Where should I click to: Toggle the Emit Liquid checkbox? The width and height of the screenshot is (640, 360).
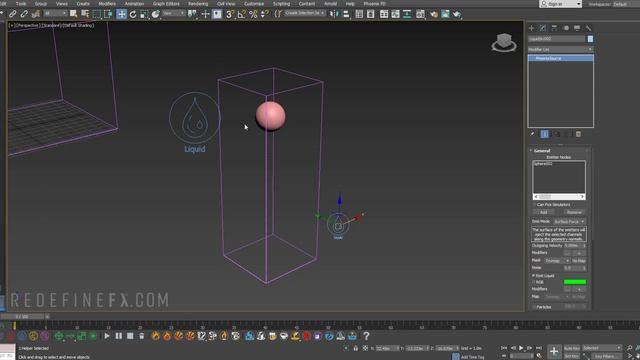[x=533, y=276]
